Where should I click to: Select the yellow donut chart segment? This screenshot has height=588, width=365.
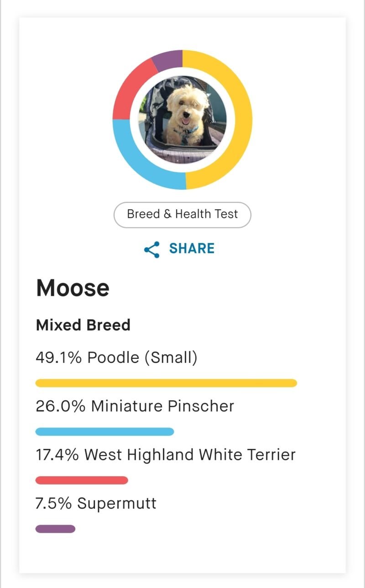click(240, 119)
